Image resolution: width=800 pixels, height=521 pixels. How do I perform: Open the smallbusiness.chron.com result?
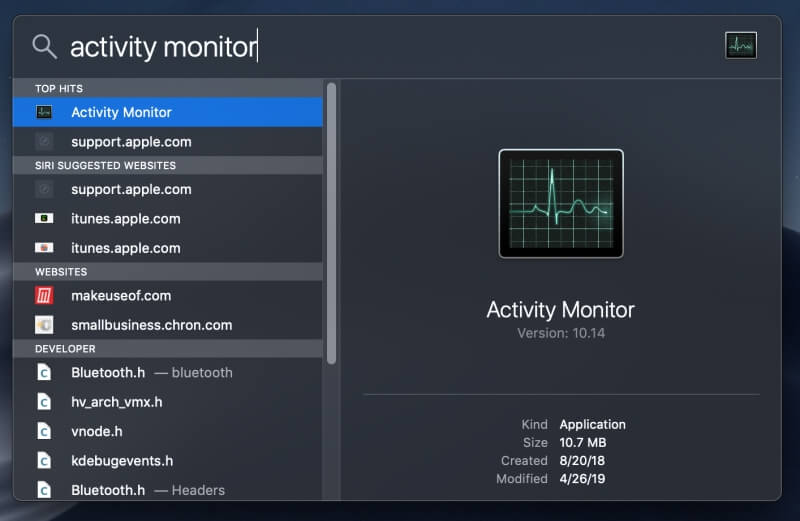click(x=168, y=325)
